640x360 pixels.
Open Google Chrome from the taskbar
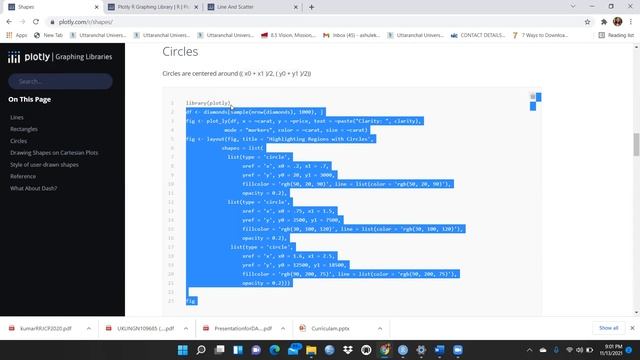tap(384, 350)
